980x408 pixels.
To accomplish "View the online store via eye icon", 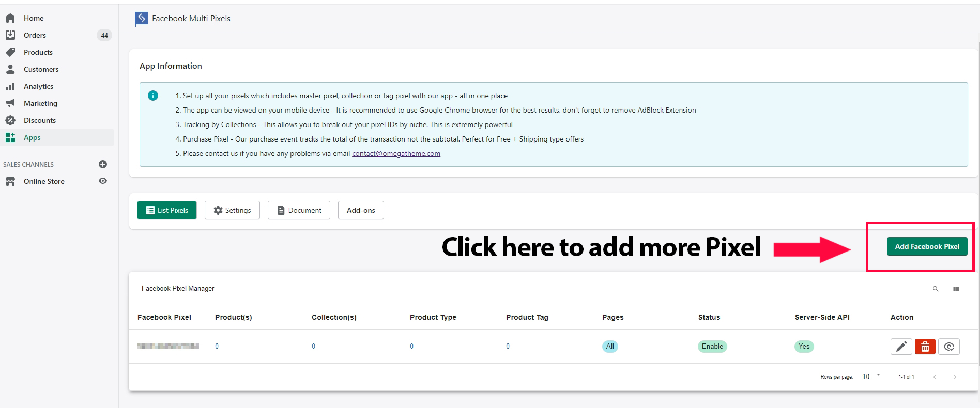I will coord(103,181).
